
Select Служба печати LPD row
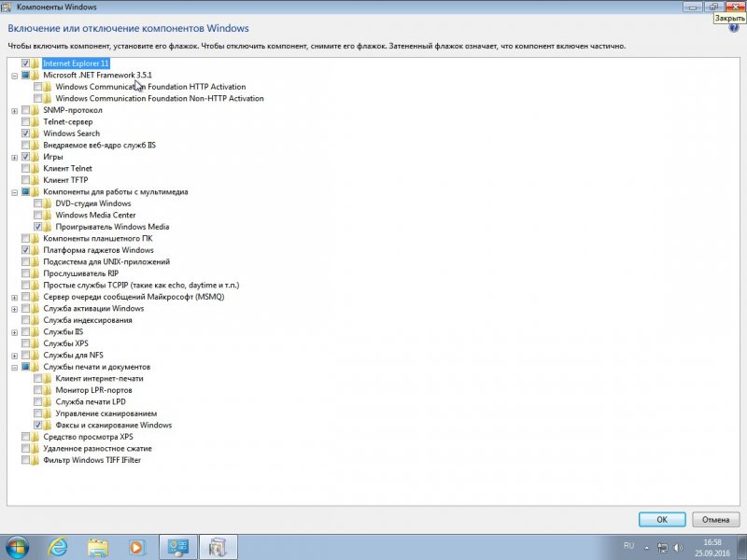91,402
